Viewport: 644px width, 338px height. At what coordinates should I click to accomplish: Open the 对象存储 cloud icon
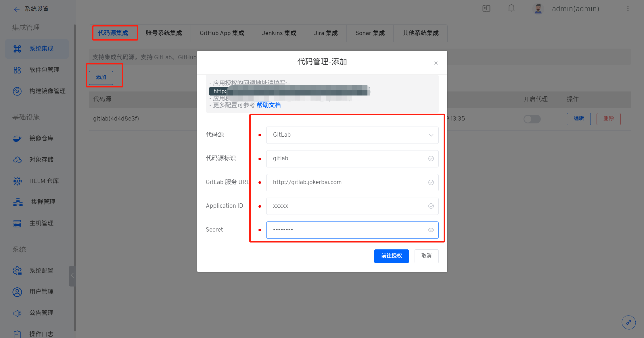[x=17, y=160]
